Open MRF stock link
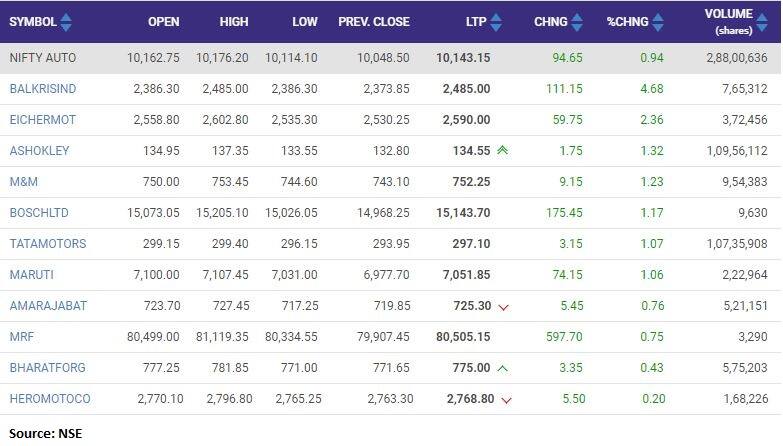Image resolution: width=783 pixels, height=446 pixels. click(x=21, y=337)
